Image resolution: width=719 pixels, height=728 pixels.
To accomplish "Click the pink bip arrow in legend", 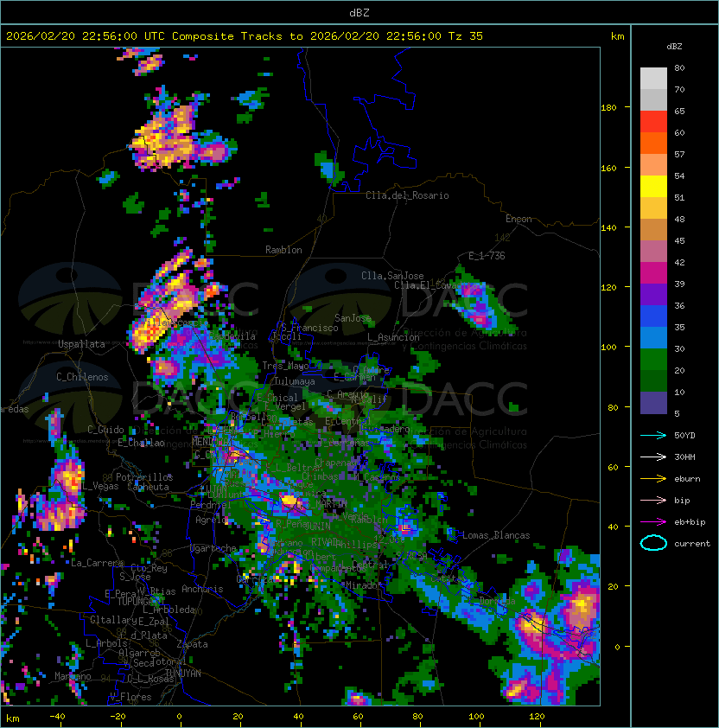I will tap(653, 500).
